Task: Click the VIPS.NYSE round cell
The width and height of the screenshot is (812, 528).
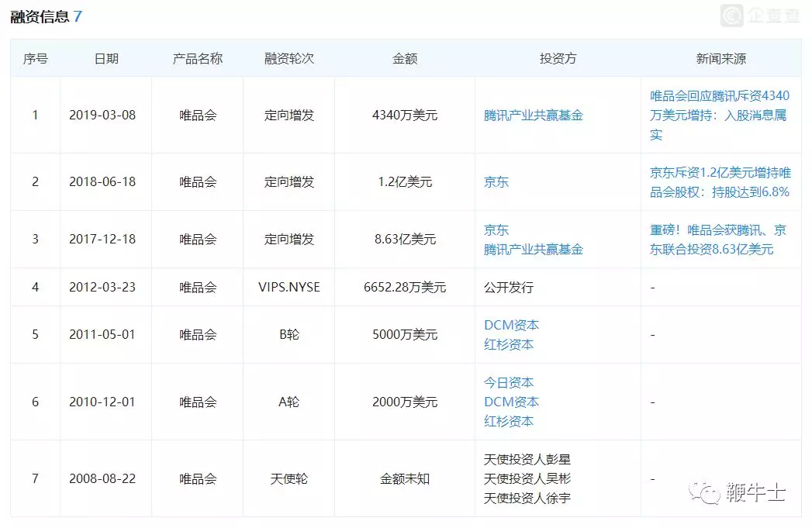Action: pyautogui.click(x=289, y=287)
